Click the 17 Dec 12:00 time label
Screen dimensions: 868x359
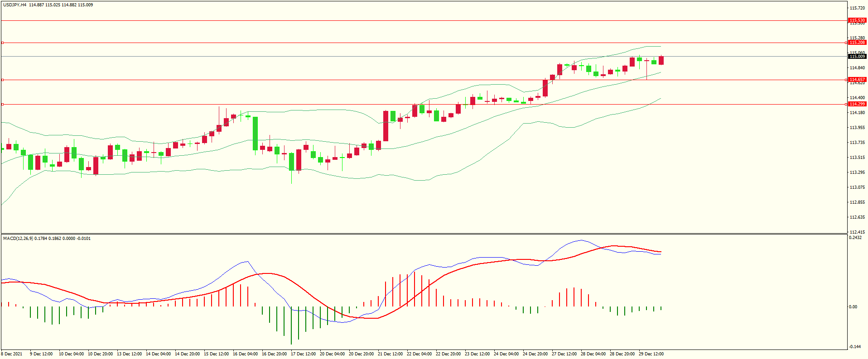coord(303,354)
